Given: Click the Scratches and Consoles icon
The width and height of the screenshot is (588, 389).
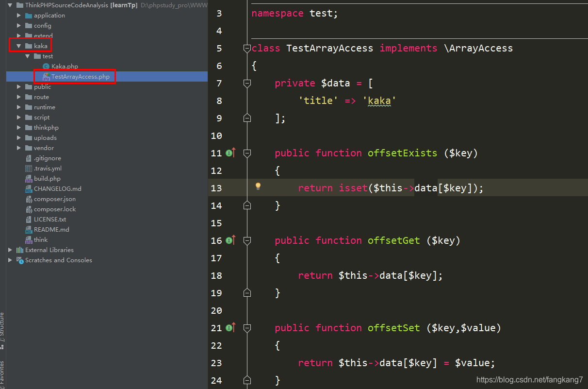Looking at the screenshot, I should tap(20, 260).
